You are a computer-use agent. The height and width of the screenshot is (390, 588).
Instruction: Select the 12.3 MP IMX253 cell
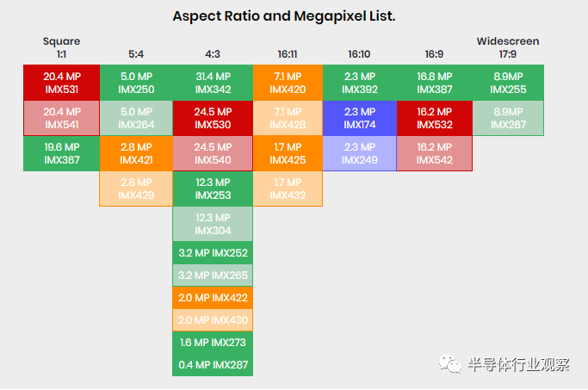click(x=213, y=189)
